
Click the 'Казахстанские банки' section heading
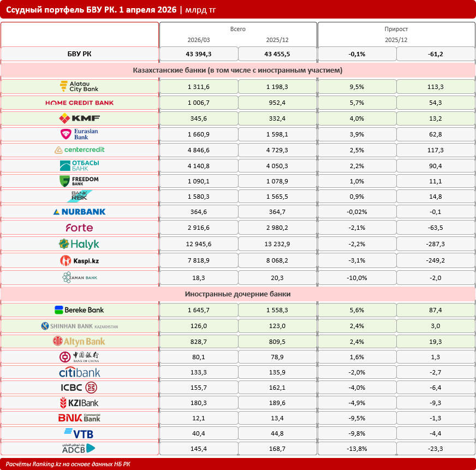[237, 70]
